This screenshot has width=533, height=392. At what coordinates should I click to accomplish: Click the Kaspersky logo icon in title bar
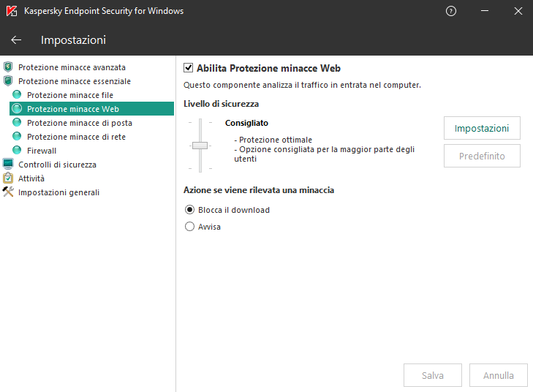[x=12, y=11]
